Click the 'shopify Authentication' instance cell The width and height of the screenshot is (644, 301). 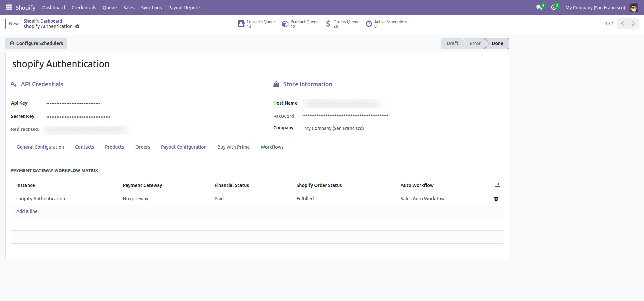pyautogui.click(x=65, y=199)
